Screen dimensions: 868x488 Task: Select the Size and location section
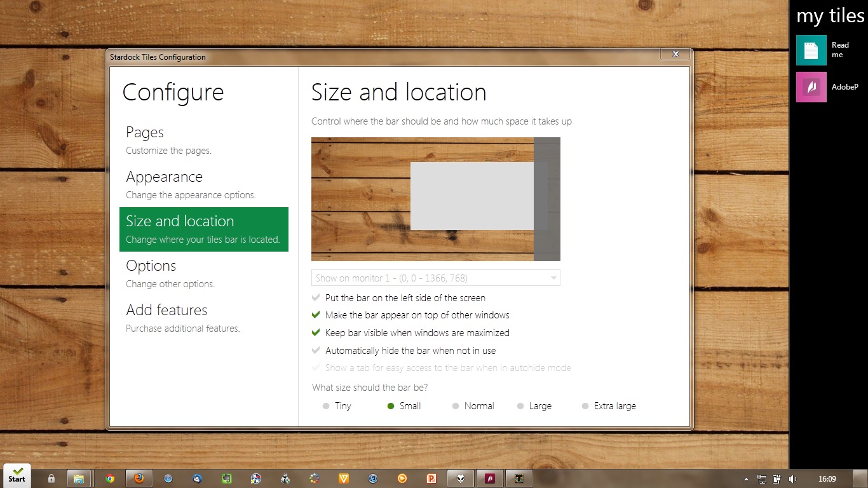coord(204,229)
